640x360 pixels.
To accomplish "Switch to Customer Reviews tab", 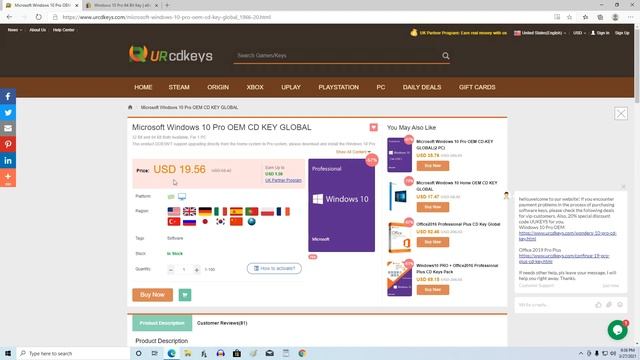I will (x=222, y=323).
